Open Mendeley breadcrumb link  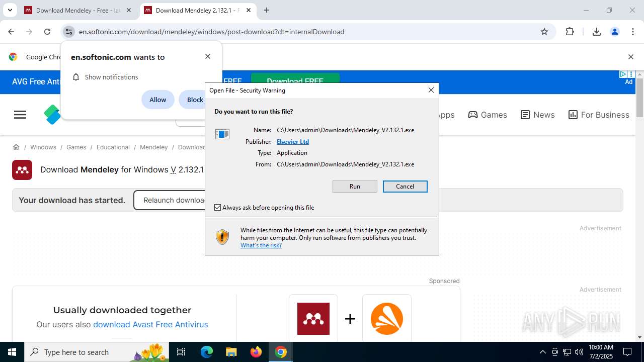(x=154, y=147)
